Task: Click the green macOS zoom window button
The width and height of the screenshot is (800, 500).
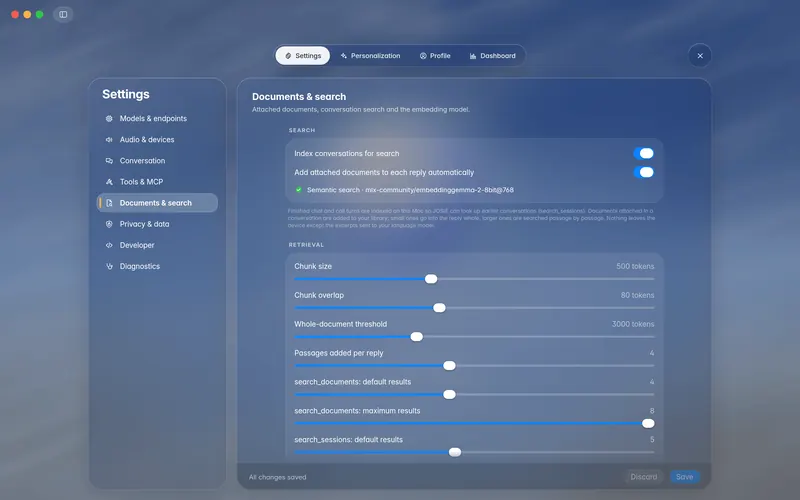Action: tap(39, 14)
